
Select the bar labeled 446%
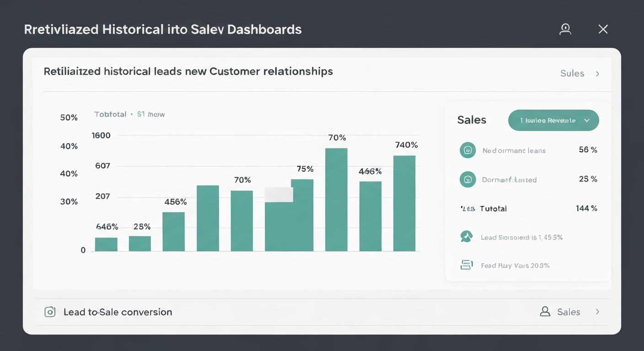coord(370,216)
